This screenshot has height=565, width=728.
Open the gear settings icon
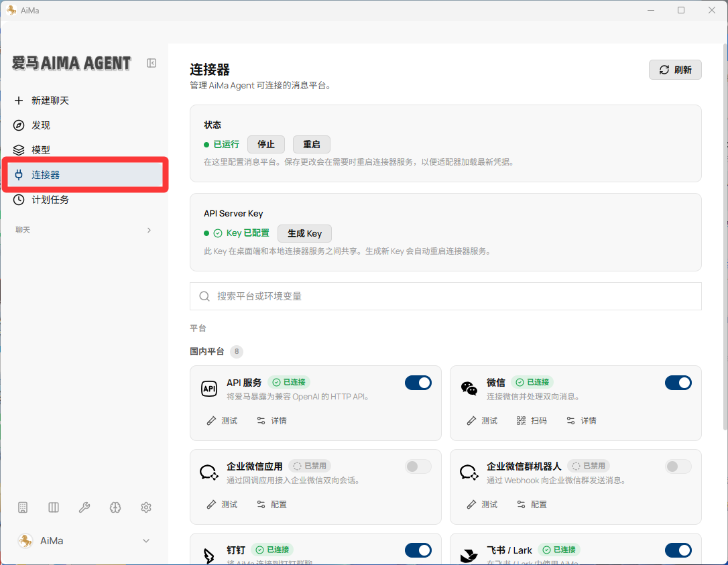(x=146, y=507)
